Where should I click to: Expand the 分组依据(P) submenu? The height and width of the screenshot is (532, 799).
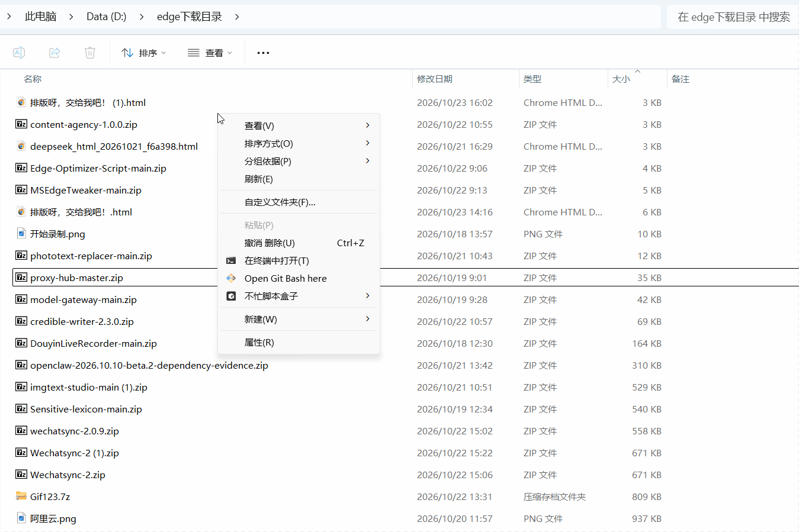(x=299, y=161)
